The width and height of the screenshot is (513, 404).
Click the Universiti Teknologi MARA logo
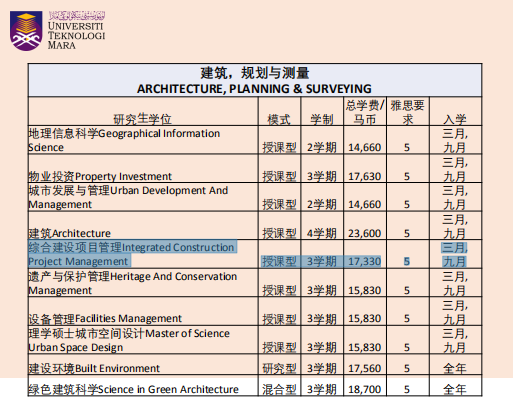point(58,31)
